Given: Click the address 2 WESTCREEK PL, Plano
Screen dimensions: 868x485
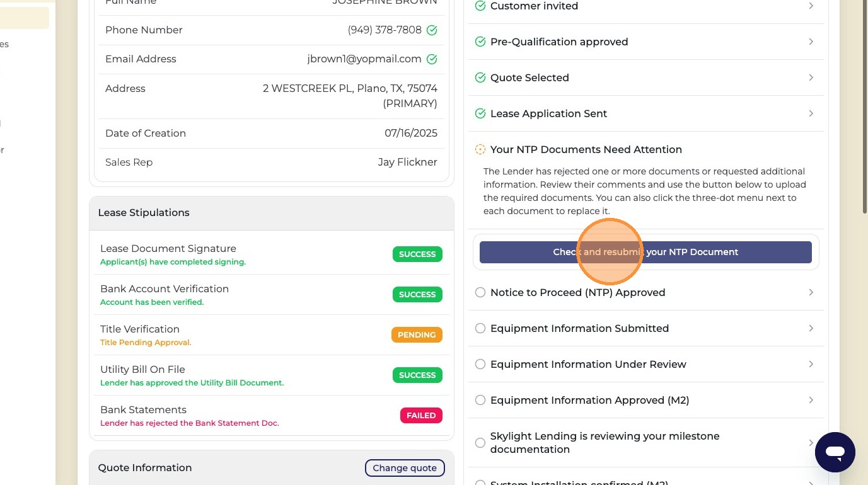Looking at the screenshot, I should (x=350, y=96).
